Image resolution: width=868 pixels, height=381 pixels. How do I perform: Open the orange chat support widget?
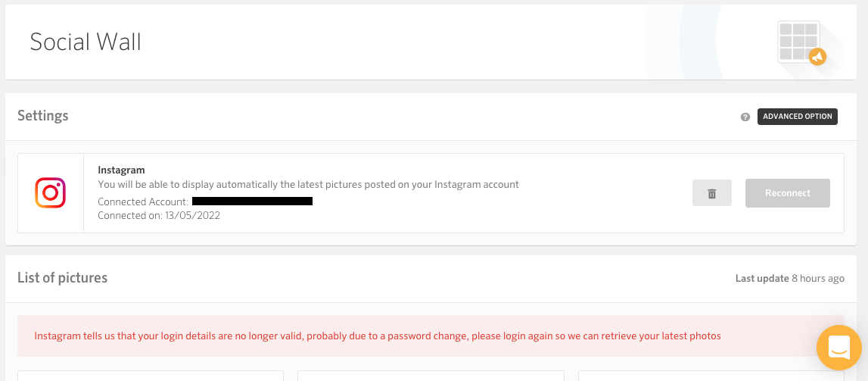(839, 347)
